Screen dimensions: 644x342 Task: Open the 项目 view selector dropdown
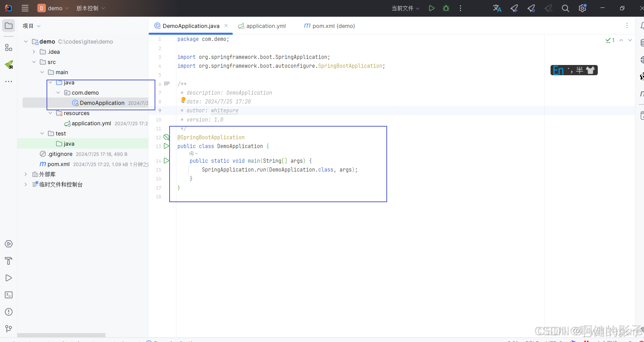coord(32,26)
